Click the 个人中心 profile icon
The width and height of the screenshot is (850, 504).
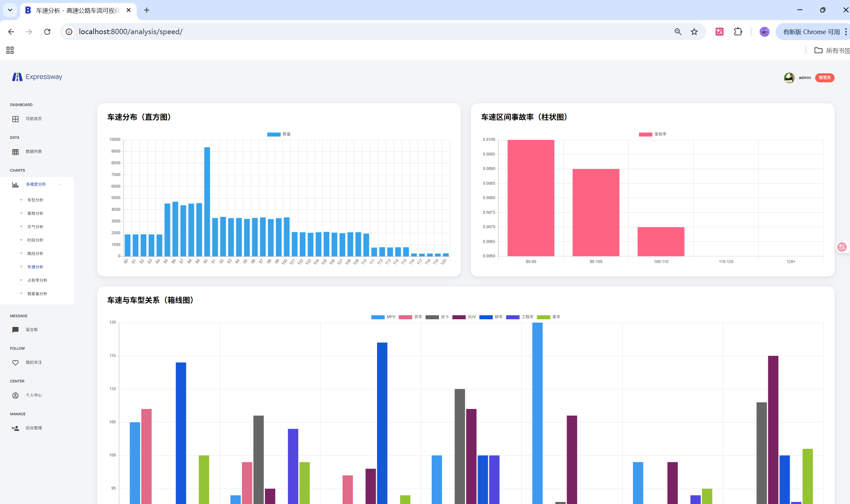click(15, 395)
